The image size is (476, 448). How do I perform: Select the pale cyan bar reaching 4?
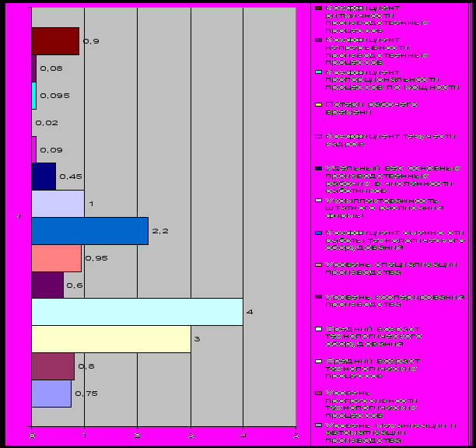(x=137, y=312)
